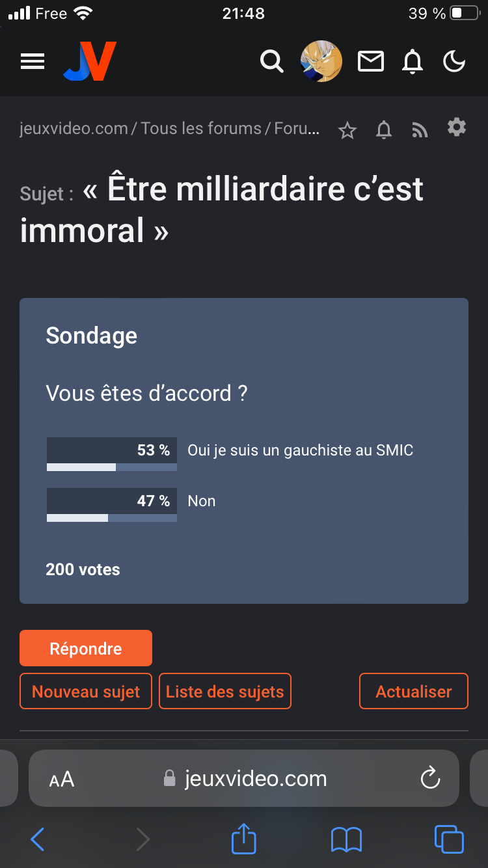Click the Nouveau sujet button
This screenshot has width=488, height=868.
click(86, 691)
